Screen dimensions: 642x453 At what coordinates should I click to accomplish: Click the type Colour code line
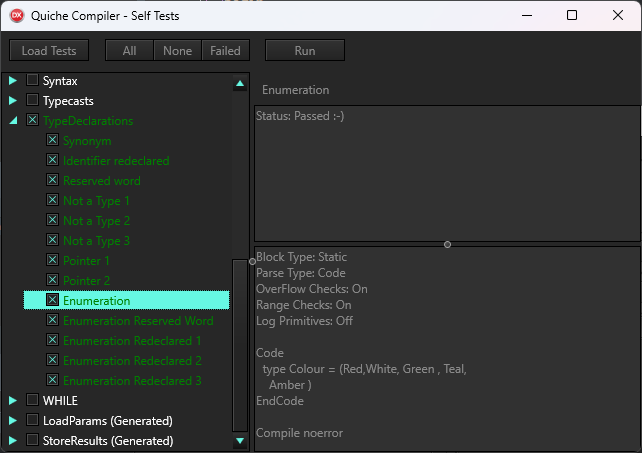tap(364, 369)
